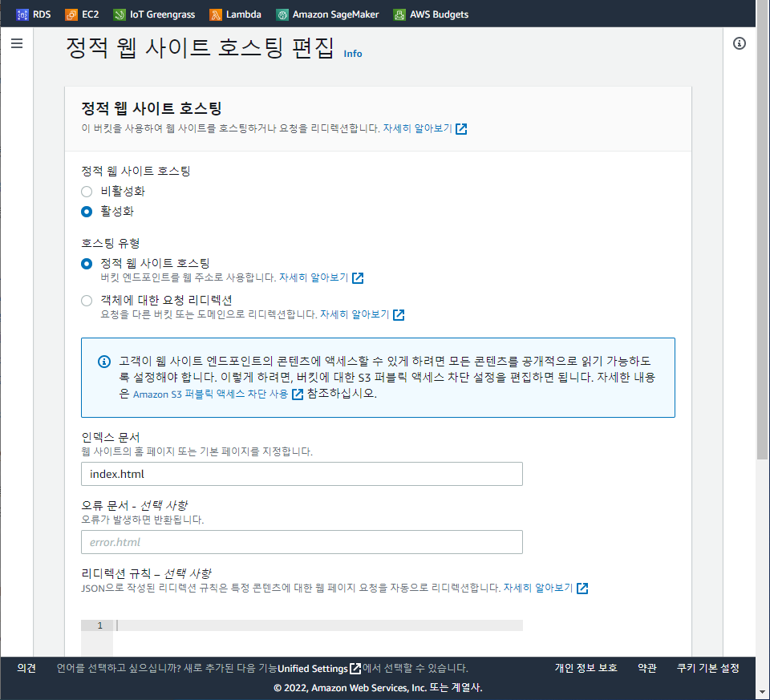Click the 인덱스 문서 field label
This screenshot has width=770, height=700.
click(111, 437)
